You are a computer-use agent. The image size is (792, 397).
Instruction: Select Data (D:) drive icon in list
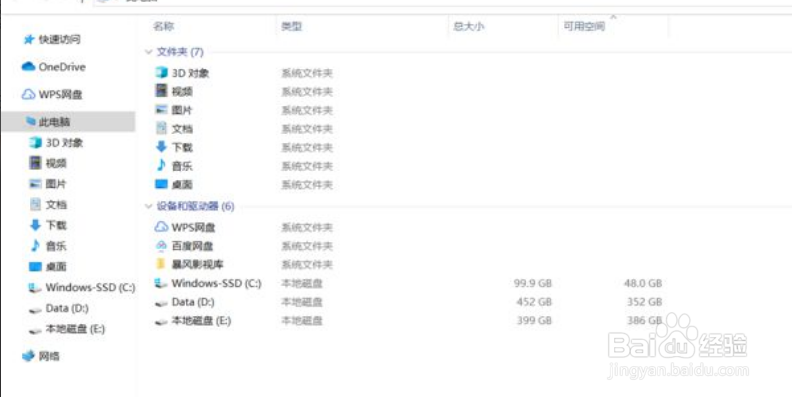(161, 303)
